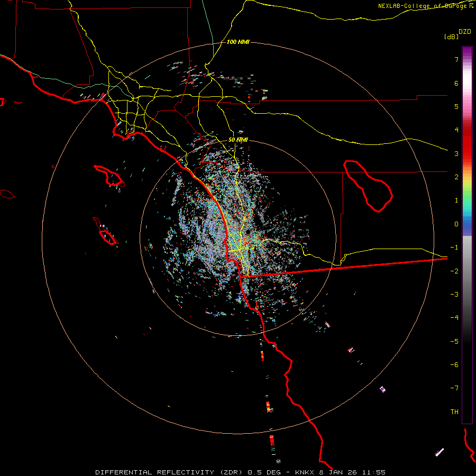
Task: Click the "-1" value on the legend
Action: tap(454, 248)
